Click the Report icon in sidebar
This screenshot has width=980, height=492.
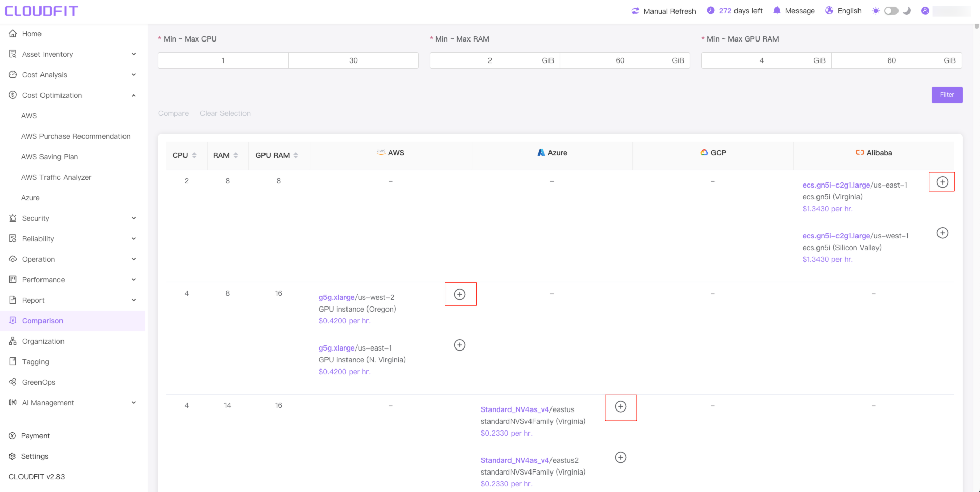13,300
